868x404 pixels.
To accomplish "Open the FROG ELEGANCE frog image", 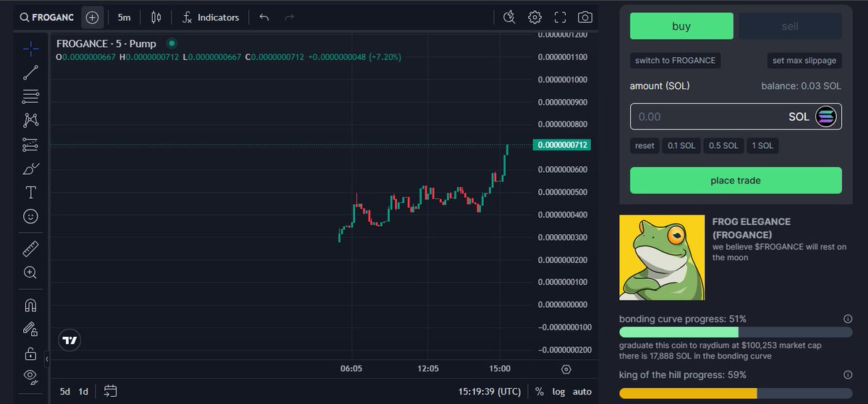I will [662, 257].
